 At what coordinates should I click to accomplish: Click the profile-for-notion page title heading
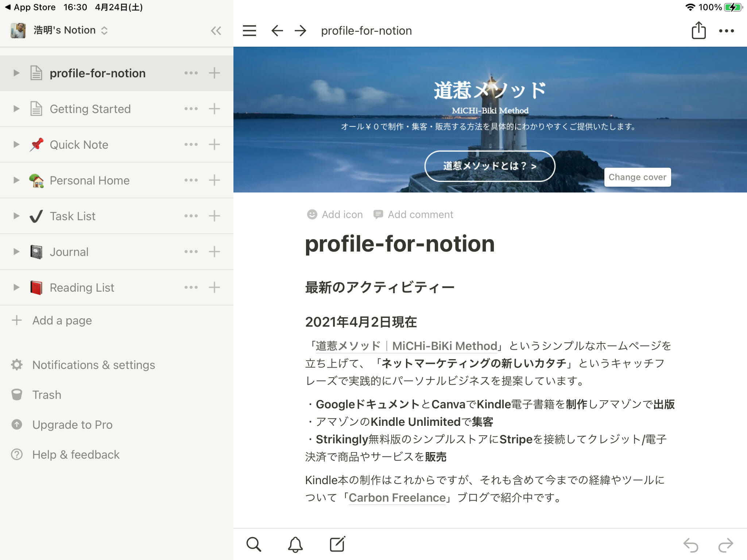pos(400,244)
